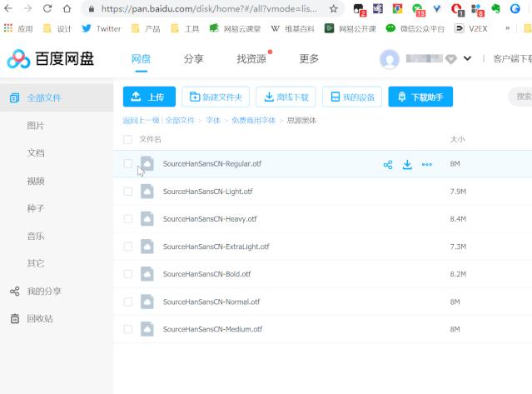532x394 pixels.
Task: Open the 找资源 tab
Action: click(251, 59)
